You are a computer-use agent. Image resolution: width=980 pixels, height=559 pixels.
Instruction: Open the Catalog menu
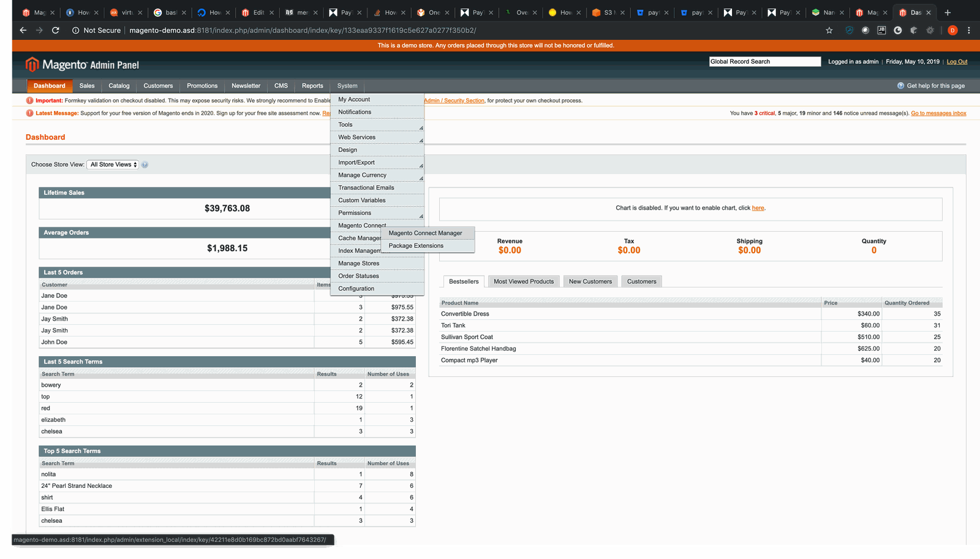coord(119,86)
